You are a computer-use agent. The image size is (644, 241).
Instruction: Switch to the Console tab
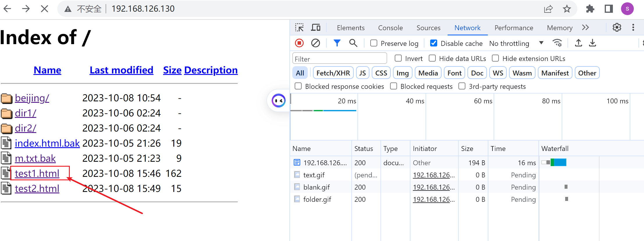[x=390, y=28]
